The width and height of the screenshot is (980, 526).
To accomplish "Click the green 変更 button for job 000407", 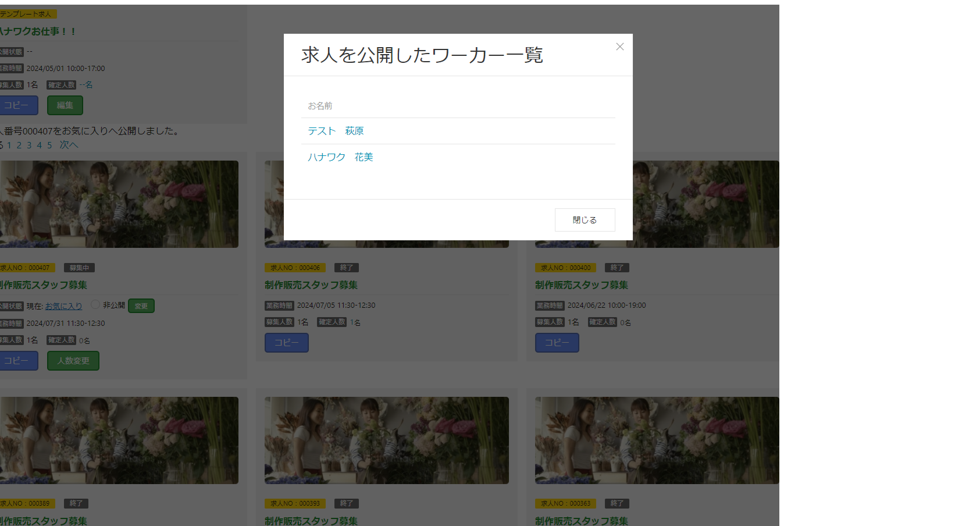I will [141, 305].
